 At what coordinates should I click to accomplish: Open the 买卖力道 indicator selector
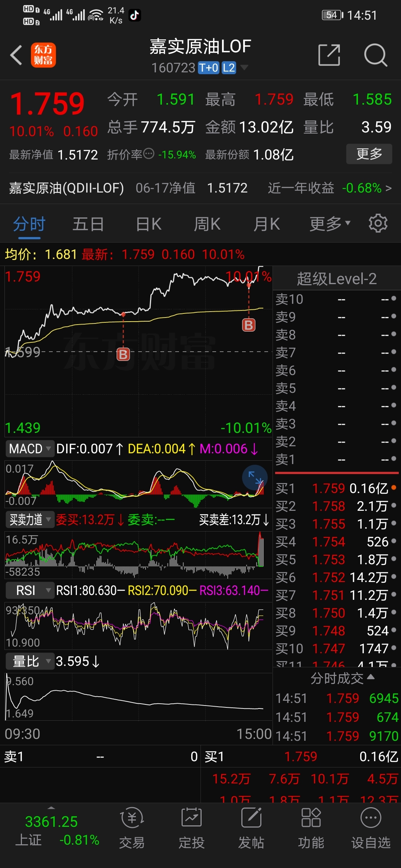[30, 519]
